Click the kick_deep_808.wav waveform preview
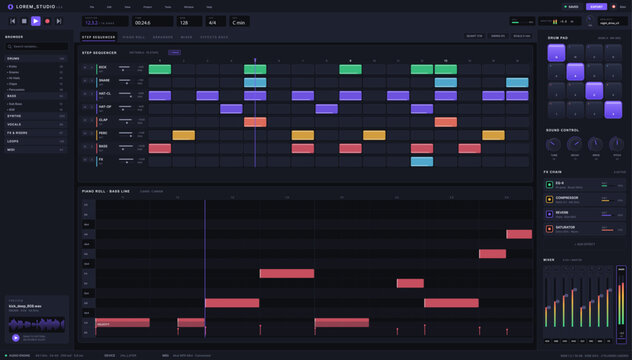Viewport: 632px width, 360px height. tap(37, 325)
